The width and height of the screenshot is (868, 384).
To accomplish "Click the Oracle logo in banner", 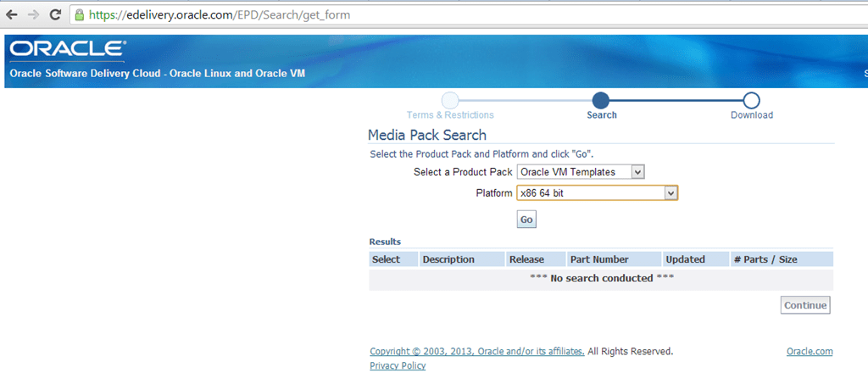I will (x=68, y=50).
